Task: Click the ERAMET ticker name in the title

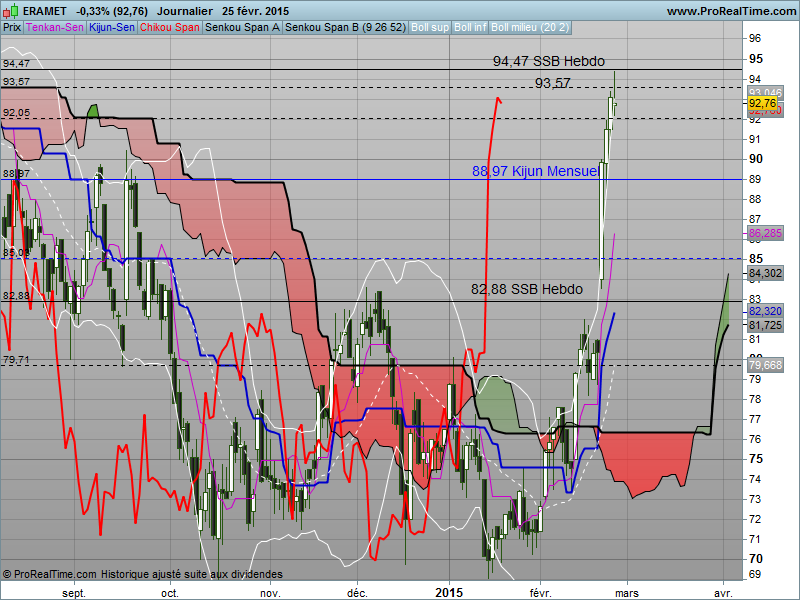Action: point(45,11)
